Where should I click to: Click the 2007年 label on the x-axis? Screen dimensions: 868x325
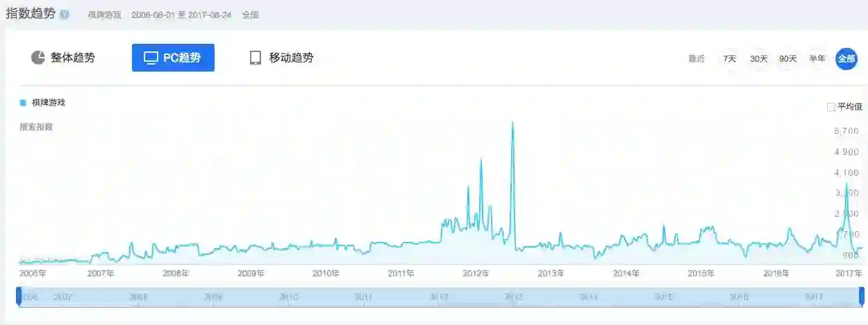(101, 274)
